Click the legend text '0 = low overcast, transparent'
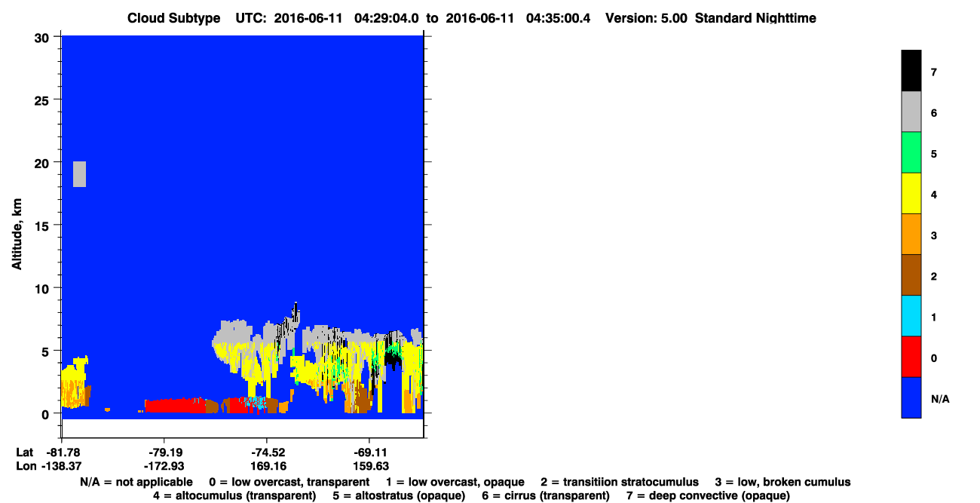Screen dimensions: 980x503 [289, 482]
